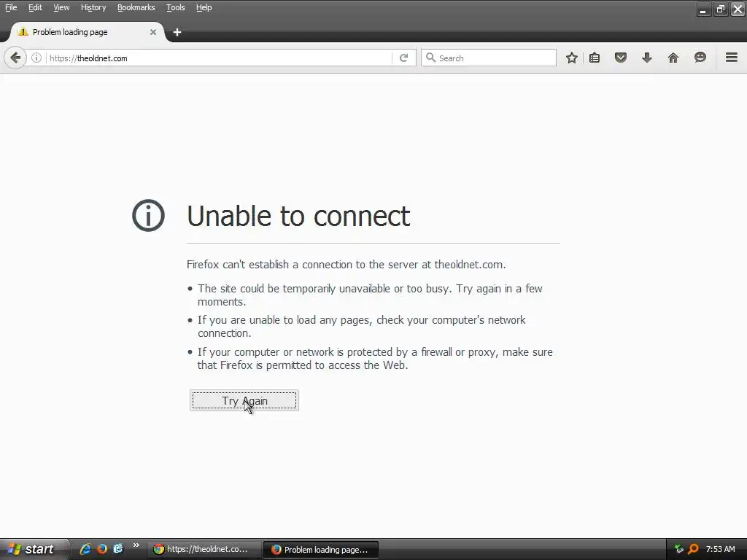Open the History menu

tap(93, 7)
